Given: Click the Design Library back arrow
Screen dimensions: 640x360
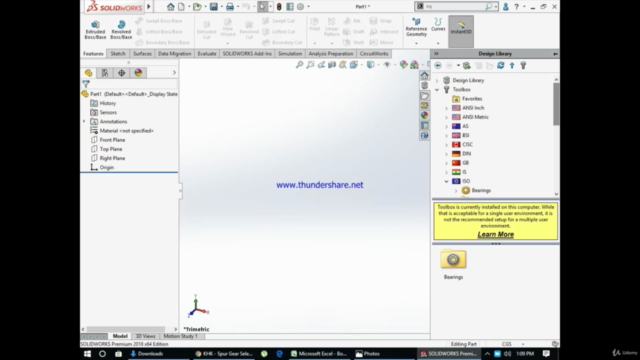Looking at the screenshot, I should (438, 65).
